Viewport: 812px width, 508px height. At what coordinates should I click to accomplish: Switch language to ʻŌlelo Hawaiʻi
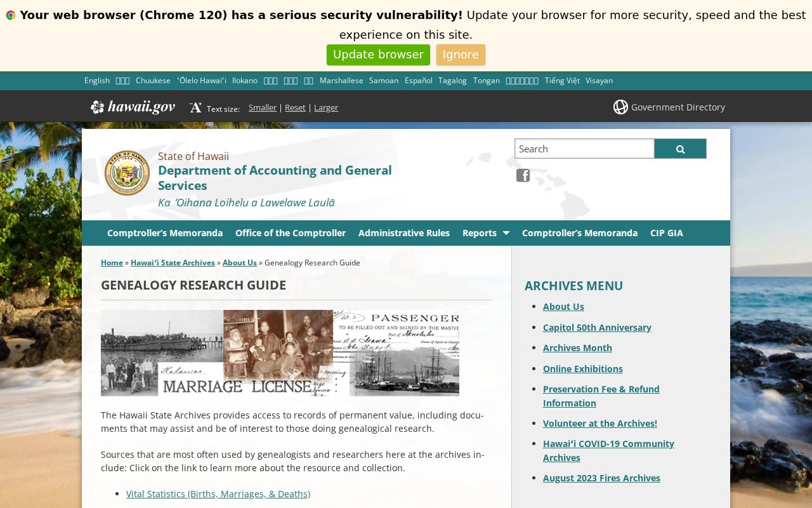202,81
